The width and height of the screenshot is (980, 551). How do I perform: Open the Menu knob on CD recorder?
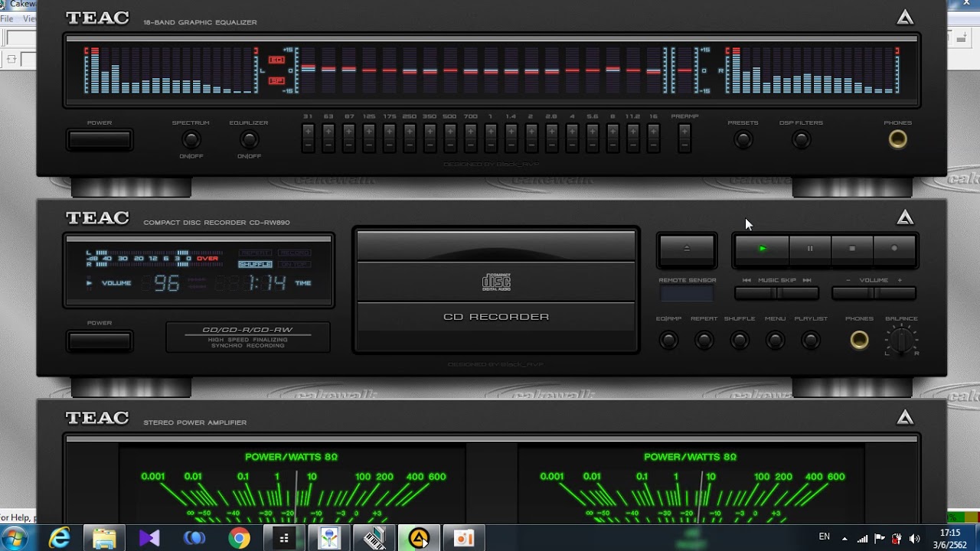point(775,340)
